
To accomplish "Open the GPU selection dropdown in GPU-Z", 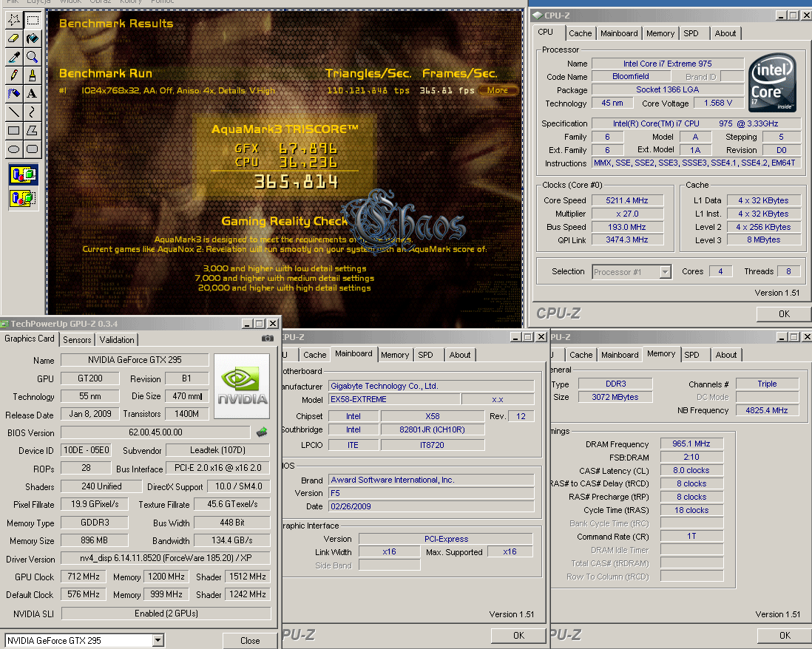I will [x=158, y=641].
